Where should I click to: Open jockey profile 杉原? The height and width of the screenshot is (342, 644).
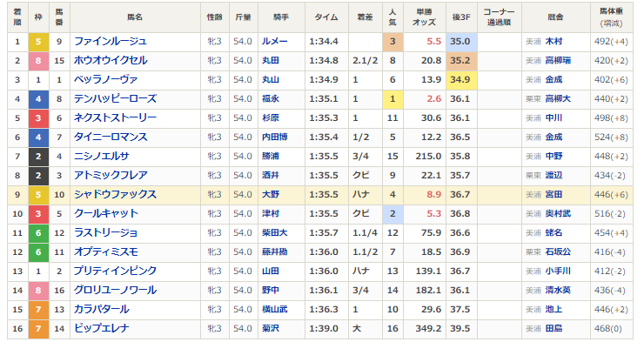(271, 118)
